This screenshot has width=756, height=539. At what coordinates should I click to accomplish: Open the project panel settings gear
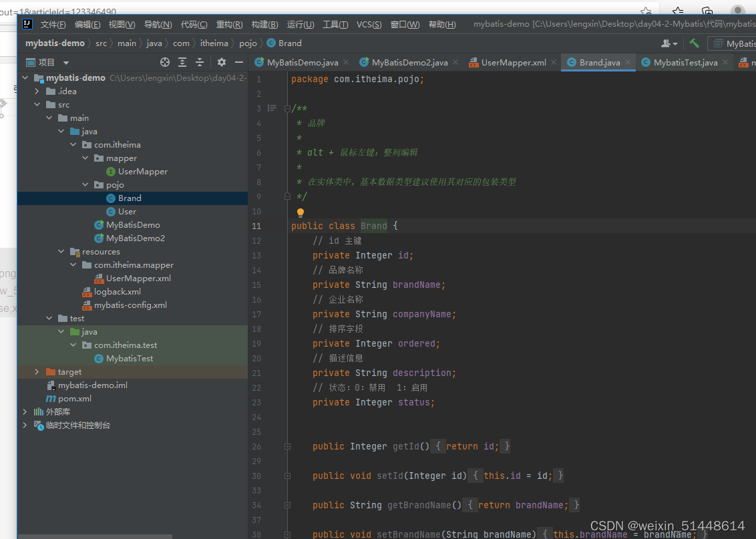click(x=221, y=62)
